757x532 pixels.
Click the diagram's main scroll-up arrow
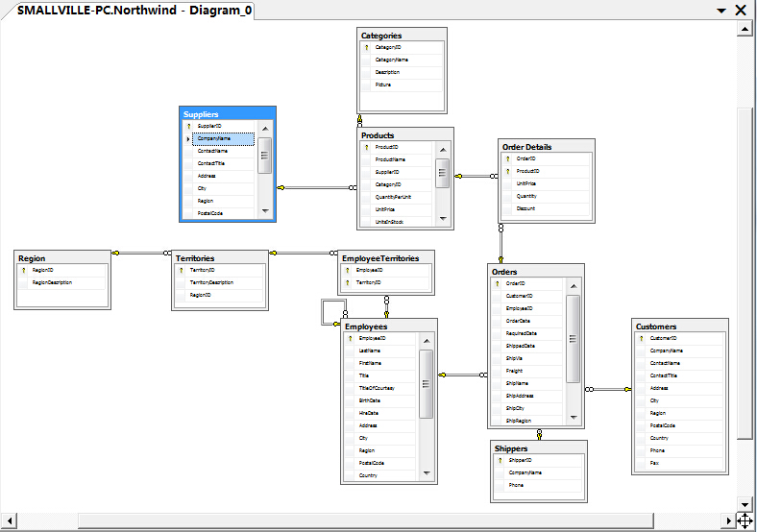(745, 30)
